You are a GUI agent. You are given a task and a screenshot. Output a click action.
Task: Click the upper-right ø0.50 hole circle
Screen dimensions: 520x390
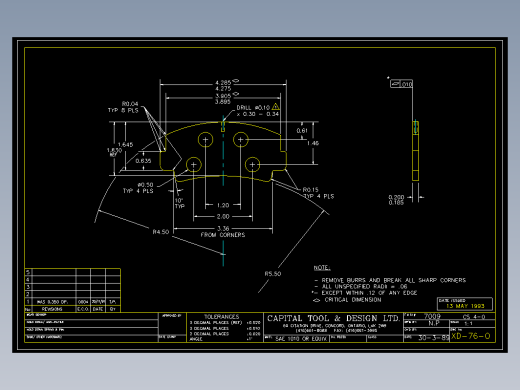pos(241,140)
